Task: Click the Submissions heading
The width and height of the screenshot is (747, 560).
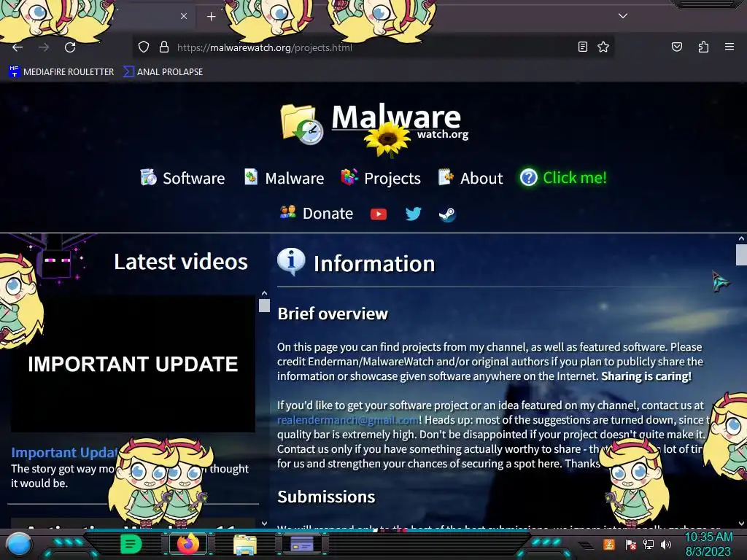Action: tap(326, 497)
